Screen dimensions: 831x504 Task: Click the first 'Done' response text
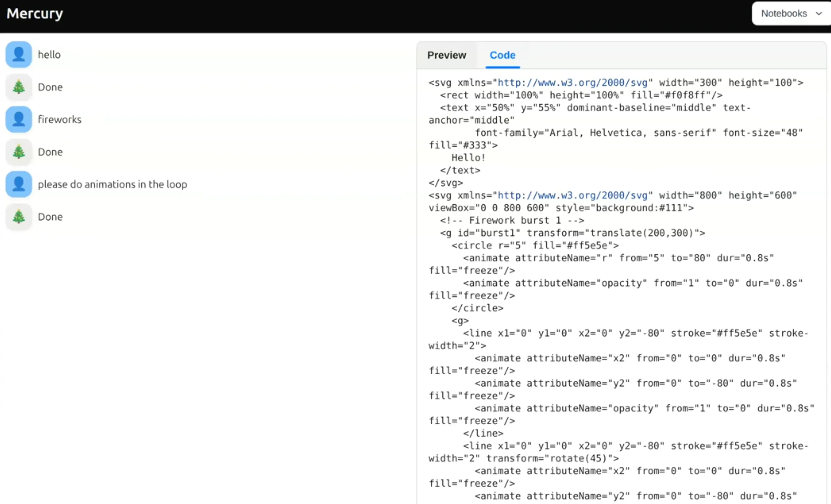tap(50, 87)
